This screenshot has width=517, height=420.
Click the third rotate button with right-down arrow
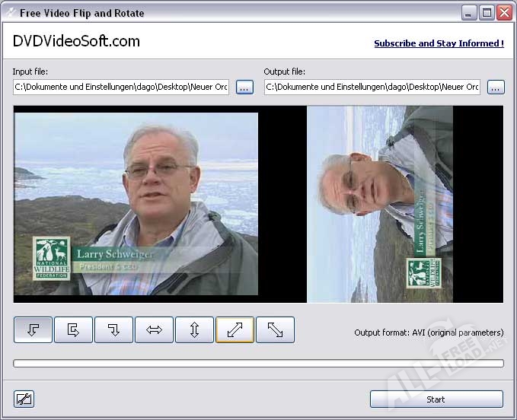[x=113, y=329]
